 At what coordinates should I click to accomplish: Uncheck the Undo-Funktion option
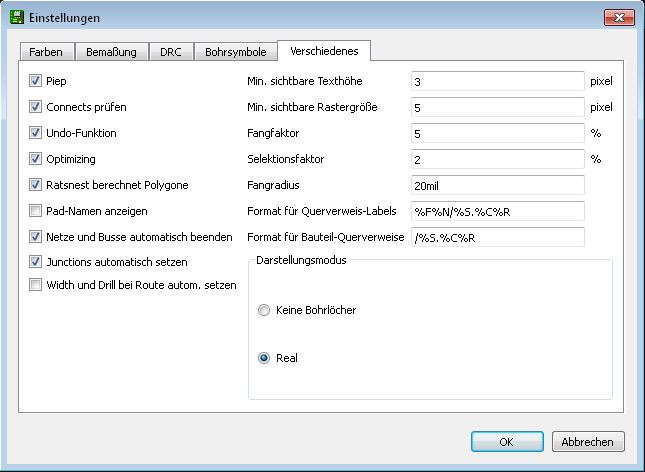35,133
